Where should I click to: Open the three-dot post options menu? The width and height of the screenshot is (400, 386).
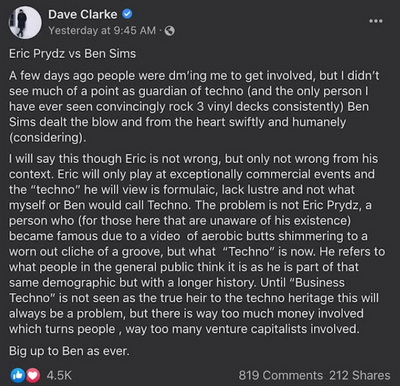[376, 21]
